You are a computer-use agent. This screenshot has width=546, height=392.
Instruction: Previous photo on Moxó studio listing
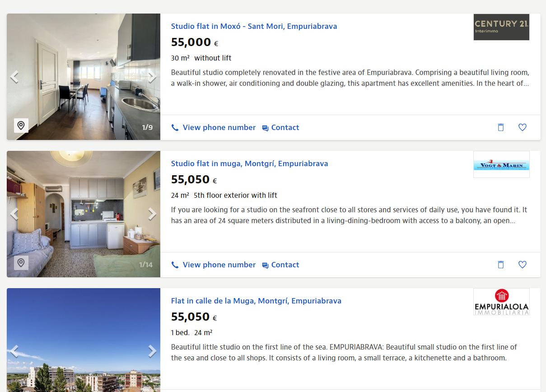pos(14,77)
